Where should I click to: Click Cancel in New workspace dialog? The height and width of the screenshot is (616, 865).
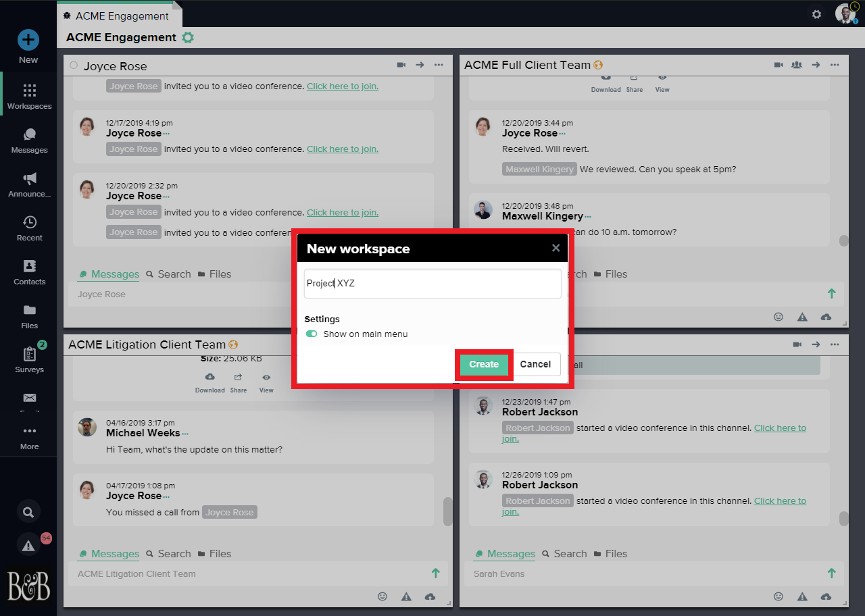(x=535, y=365)
